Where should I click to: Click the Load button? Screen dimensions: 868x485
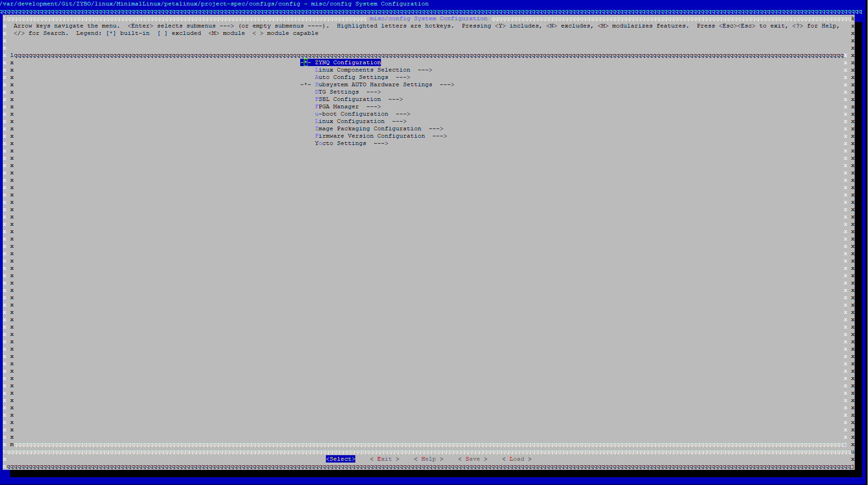click(x=517, y=459)
